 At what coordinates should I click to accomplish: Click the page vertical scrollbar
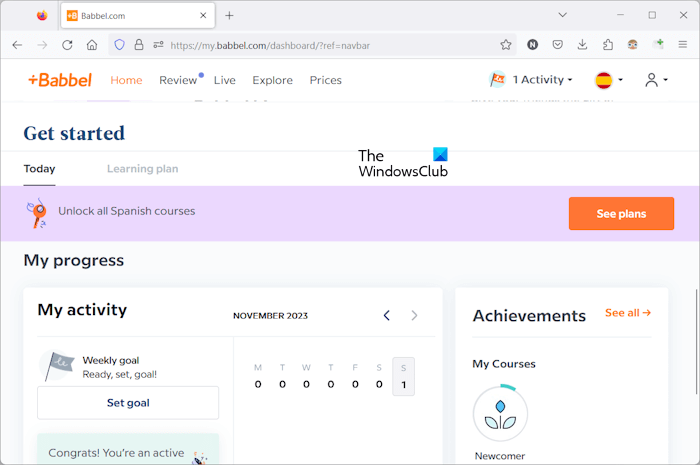point(696,341)
